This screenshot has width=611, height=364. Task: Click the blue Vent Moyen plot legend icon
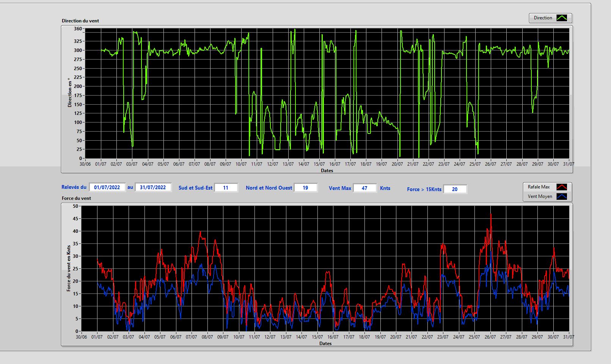point(562,196)
